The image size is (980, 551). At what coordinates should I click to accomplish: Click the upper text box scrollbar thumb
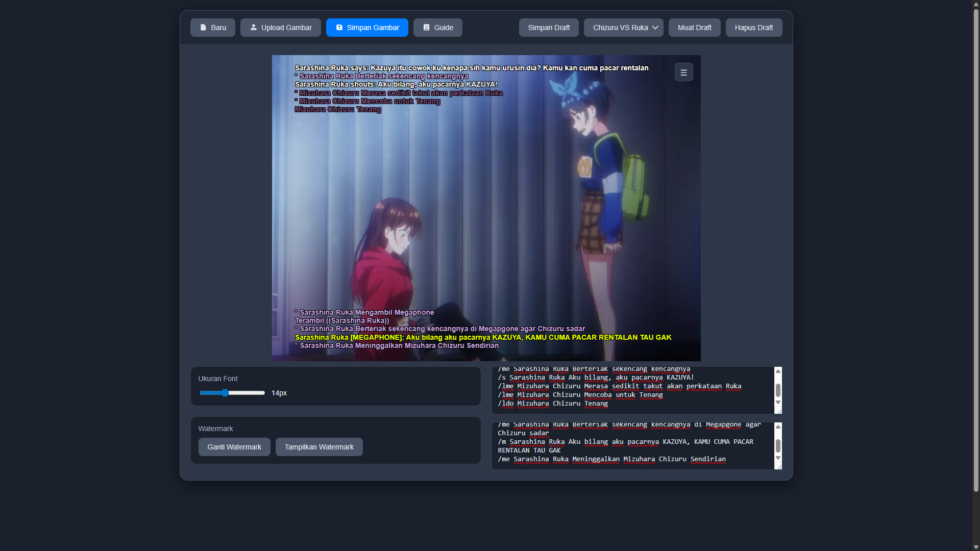(x=778, y=390)
